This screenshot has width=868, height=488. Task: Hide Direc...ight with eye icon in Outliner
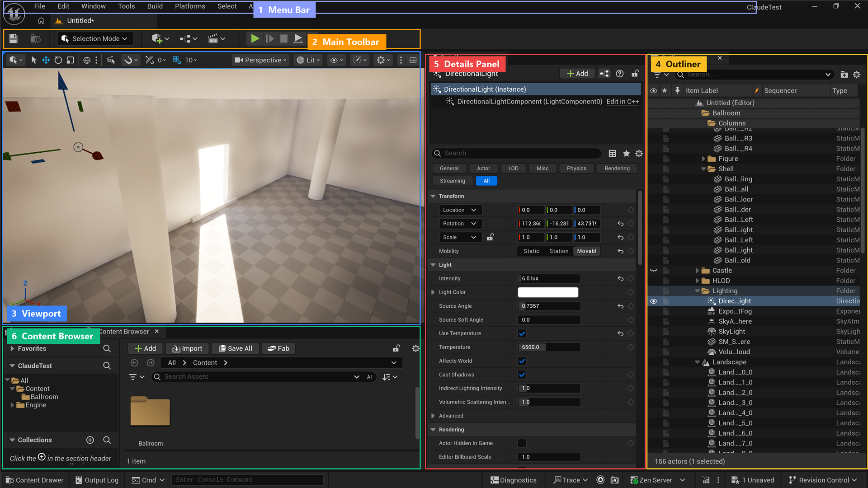[654, 301]
